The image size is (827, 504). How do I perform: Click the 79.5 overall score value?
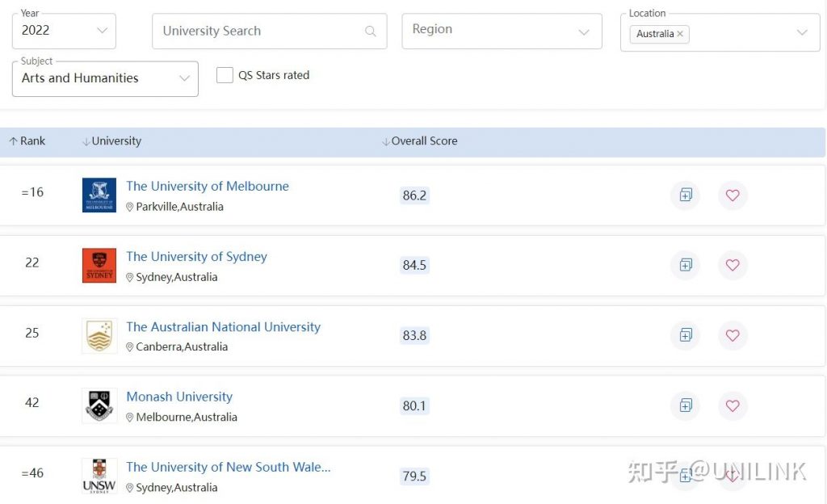click(414, 476)
